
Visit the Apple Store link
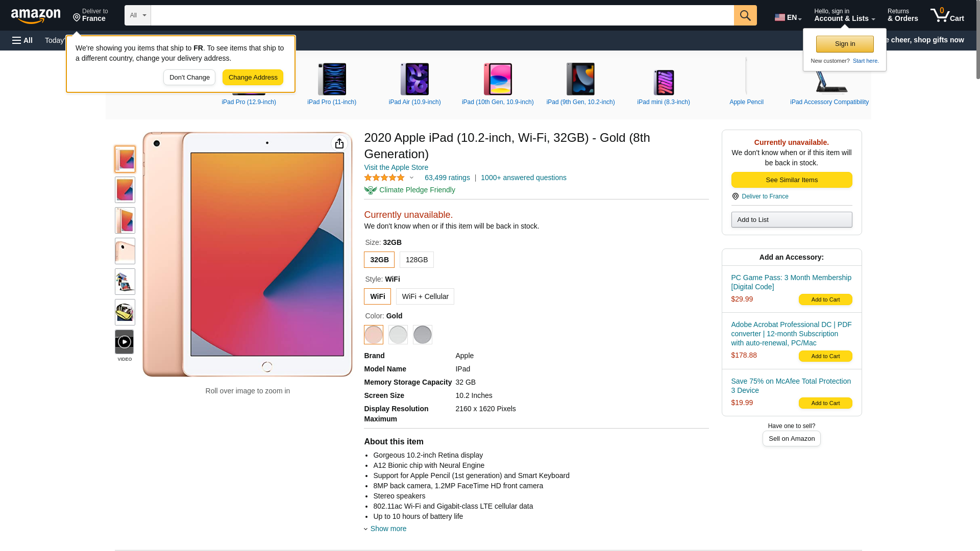396,167
